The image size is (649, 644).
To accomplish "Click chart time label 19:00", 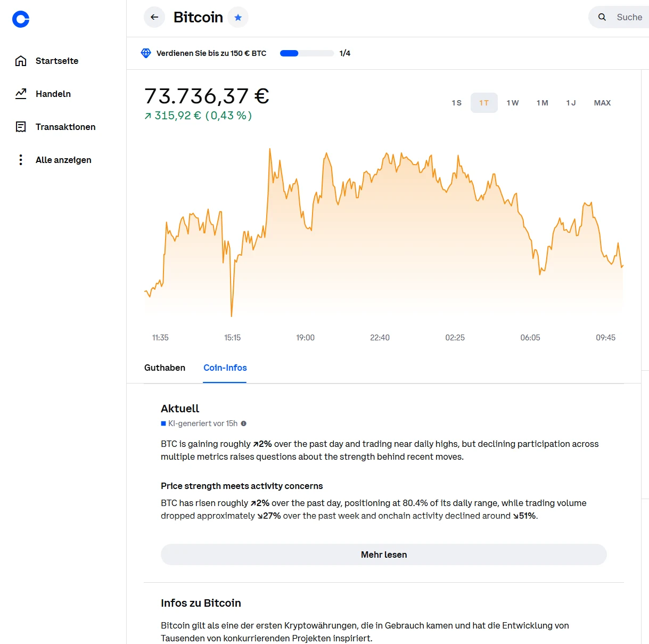I will 306,338.
